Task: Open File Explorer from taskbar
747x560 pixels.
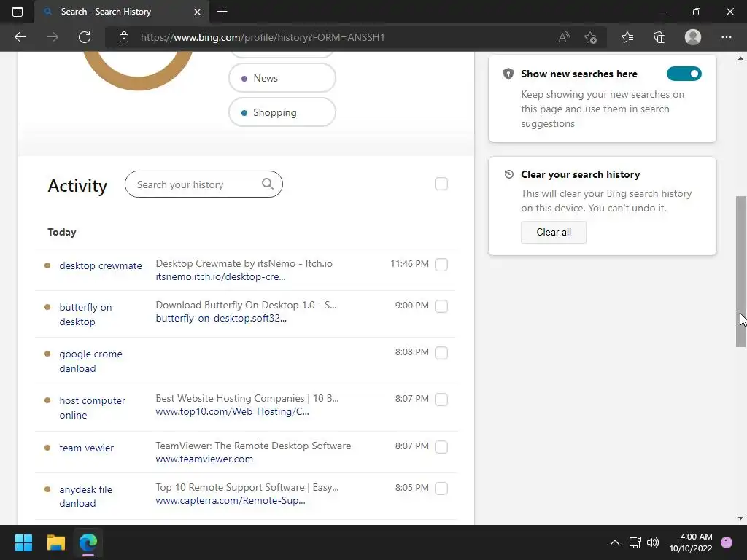Action: (x=55, y=542)
